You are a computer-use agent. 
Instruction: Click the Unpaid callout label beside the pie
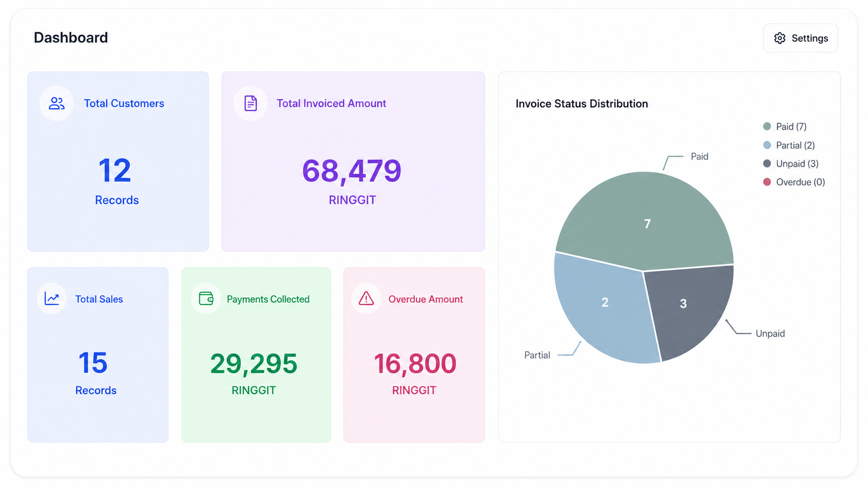(770, 334)
